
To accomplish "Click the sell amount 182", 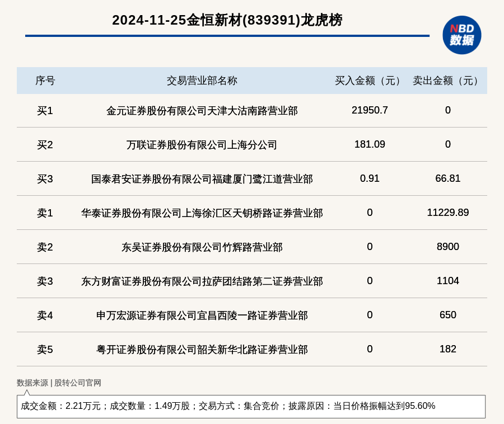I will [x=448, y=349].
